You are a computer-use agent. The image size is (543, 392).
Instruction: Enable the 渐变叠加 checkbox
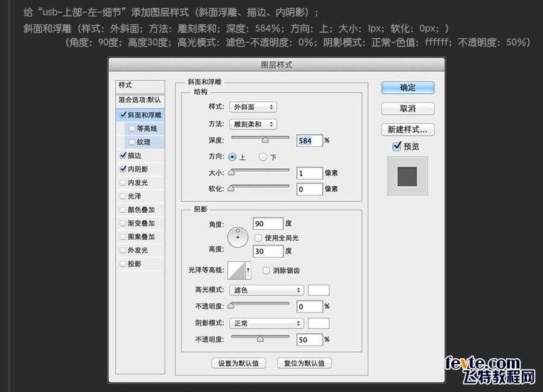point(122,223)
